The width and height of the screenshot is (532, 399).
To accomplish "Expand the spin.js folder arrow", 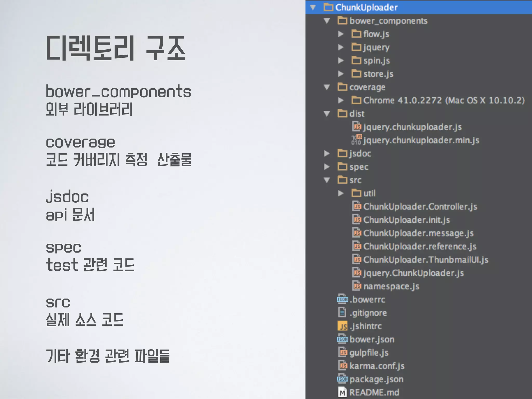I will coord(341,61).
